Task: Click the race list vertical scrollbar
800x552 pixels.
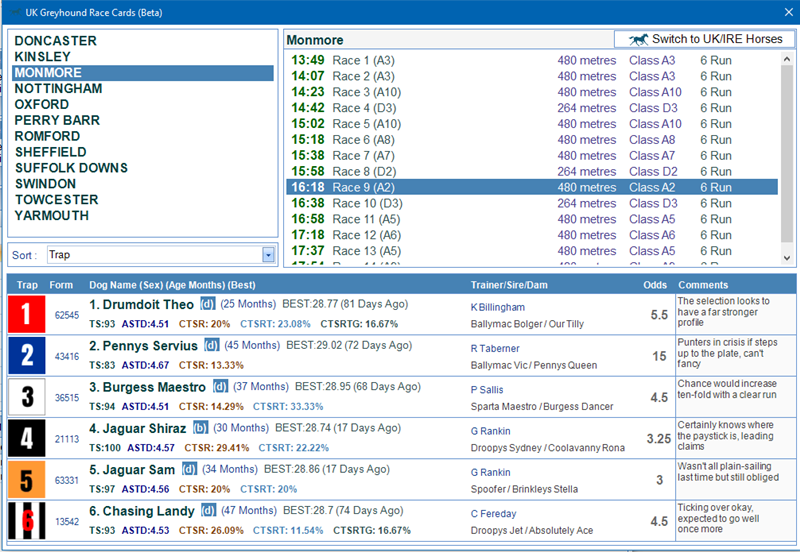Action: point(788,150)
